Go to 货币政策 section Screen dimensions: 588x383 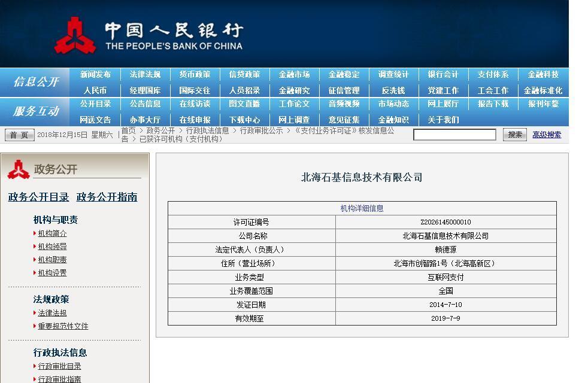click(195, 75)
